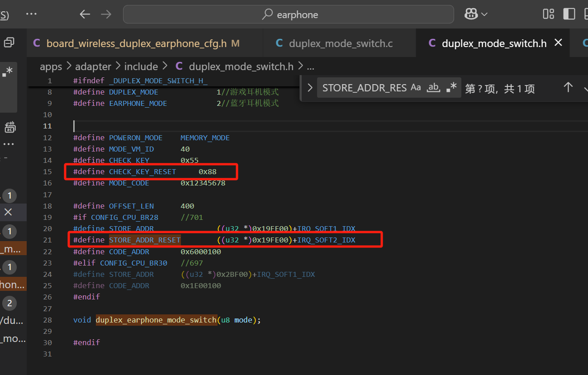This screenshot has height=375, width=588.
Task: Go forward with the right arrow
Action: click(x=106, y=14)
